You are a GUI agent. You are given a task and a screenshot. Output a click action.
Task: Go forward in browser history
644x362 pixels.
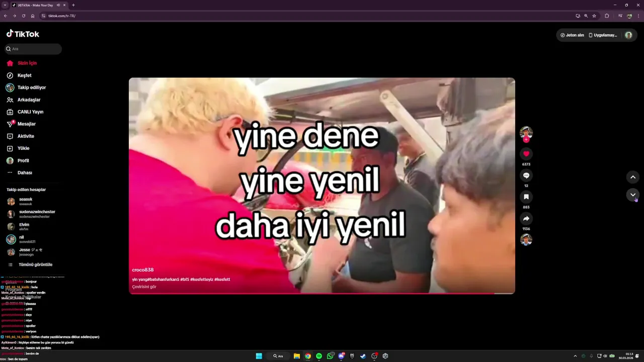click(x=15, y=16)
